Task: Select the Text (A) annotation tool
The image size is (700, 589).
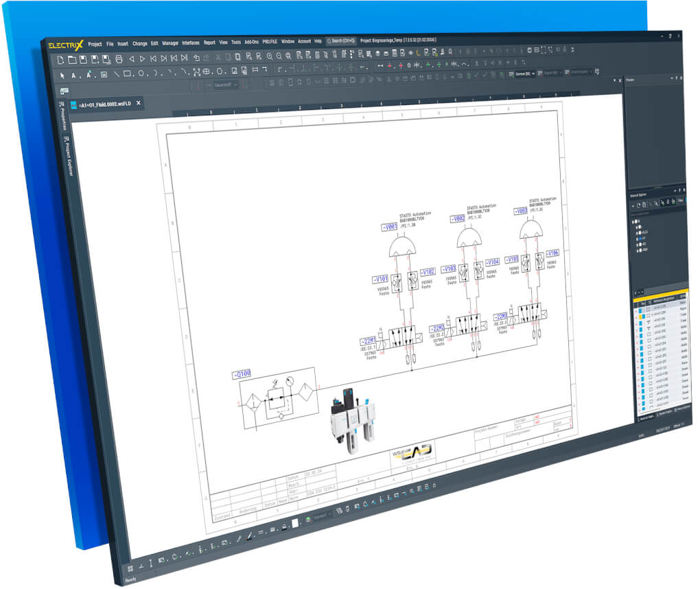Action: 73,73
